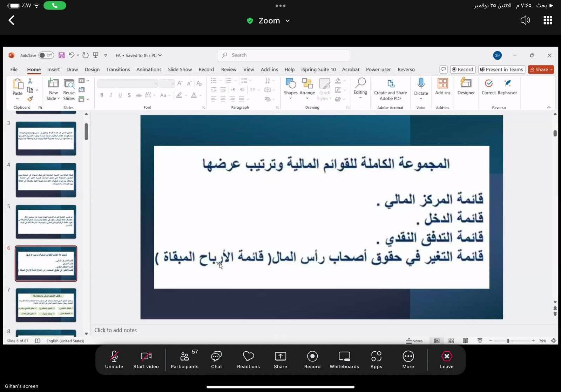Open the Slide Show tab

(180, 69)
